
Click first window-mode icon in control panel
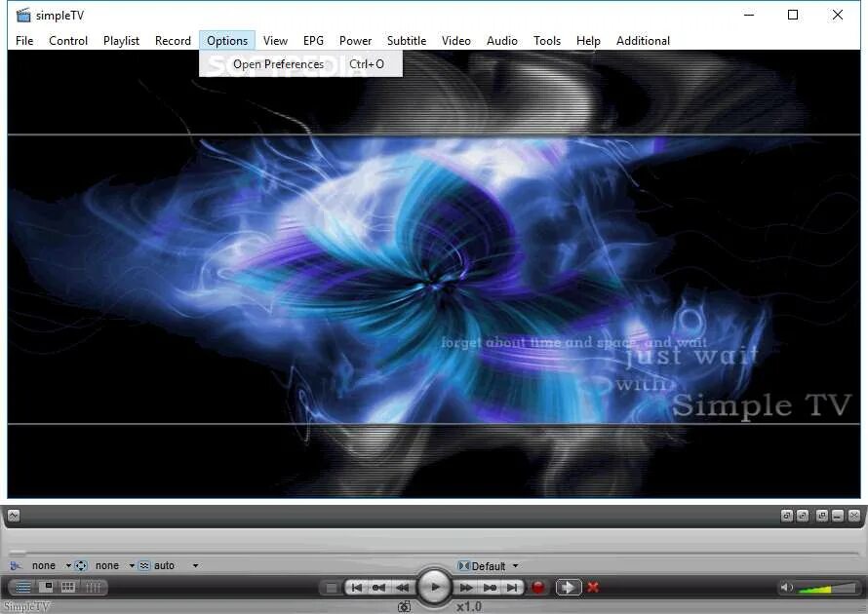tap(787, 516)
